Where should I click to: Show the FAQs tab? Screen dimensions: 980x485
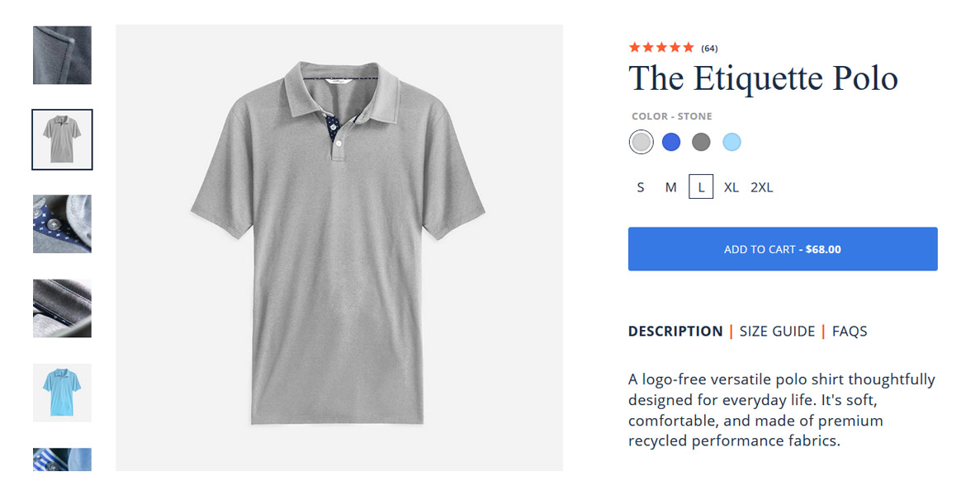click(850, 332)
